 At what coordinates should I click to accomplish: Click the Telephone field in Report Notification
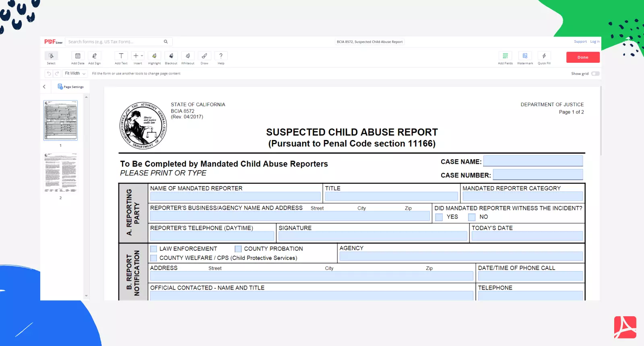click(530, 296)
